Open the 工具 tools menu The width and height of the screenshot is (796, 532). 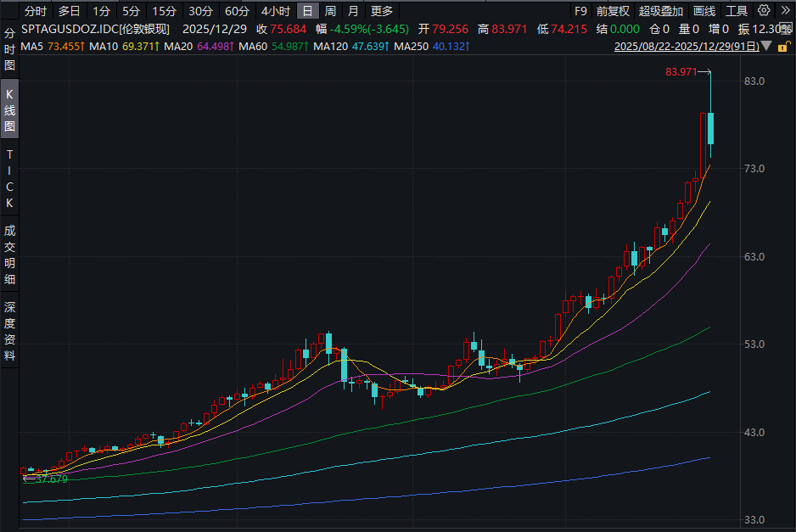click(x=737, y=11)
